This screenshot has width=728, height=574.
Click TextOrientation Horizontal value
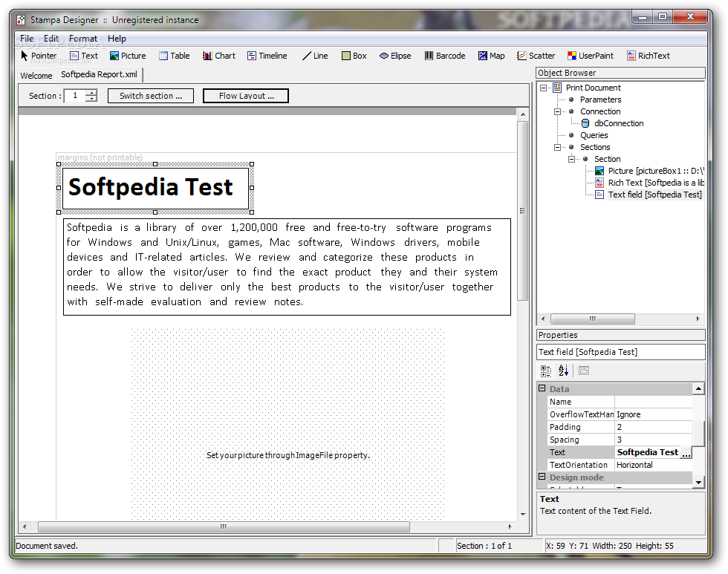(x=653, y=465)
